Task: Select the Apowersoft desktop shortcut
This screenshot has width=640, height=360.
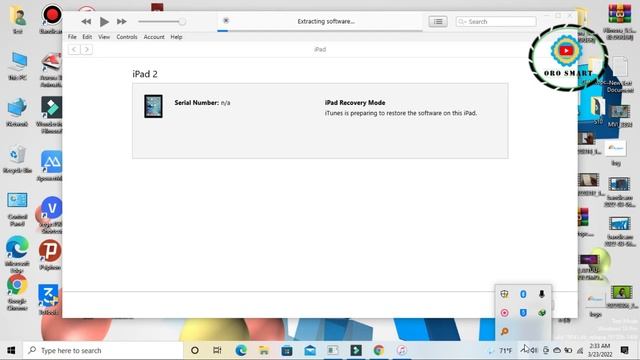Action: [51, 166]
